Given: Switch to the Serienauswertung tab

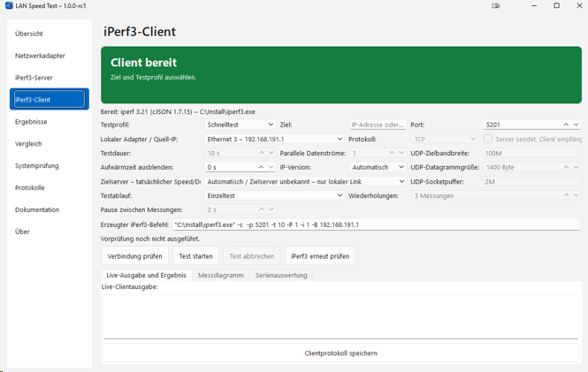Looking at the screenshot, I should (x=281, y=276).
